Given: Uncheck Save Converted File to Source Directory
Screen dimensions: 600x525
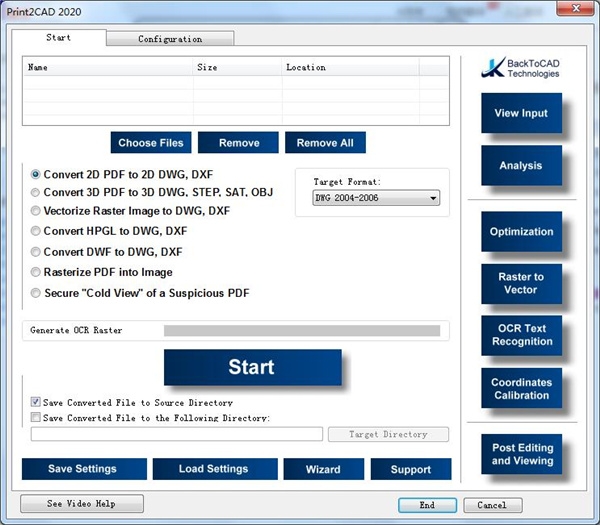Looking at the screenshot, I should click(36, 403).
